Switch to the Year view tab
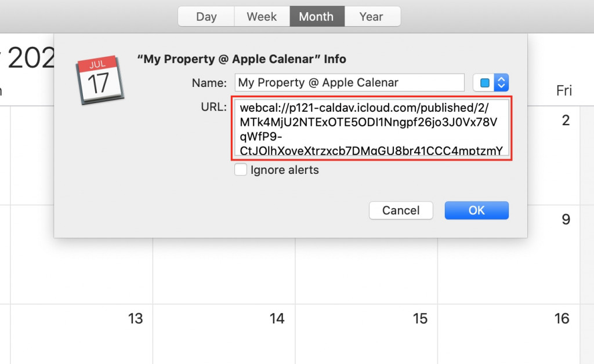Screen dimensions: 594x364 [371, 16]
